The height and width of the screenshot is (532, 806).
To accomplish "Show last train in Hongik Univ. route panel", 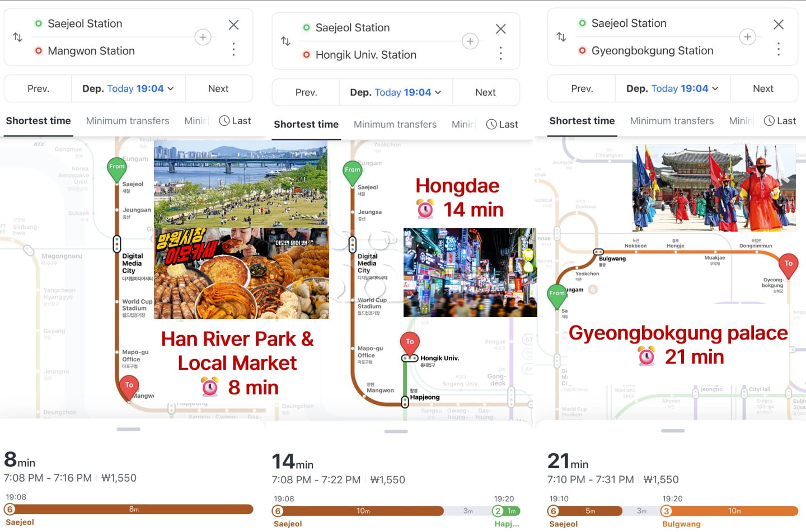I will point(502,124).
